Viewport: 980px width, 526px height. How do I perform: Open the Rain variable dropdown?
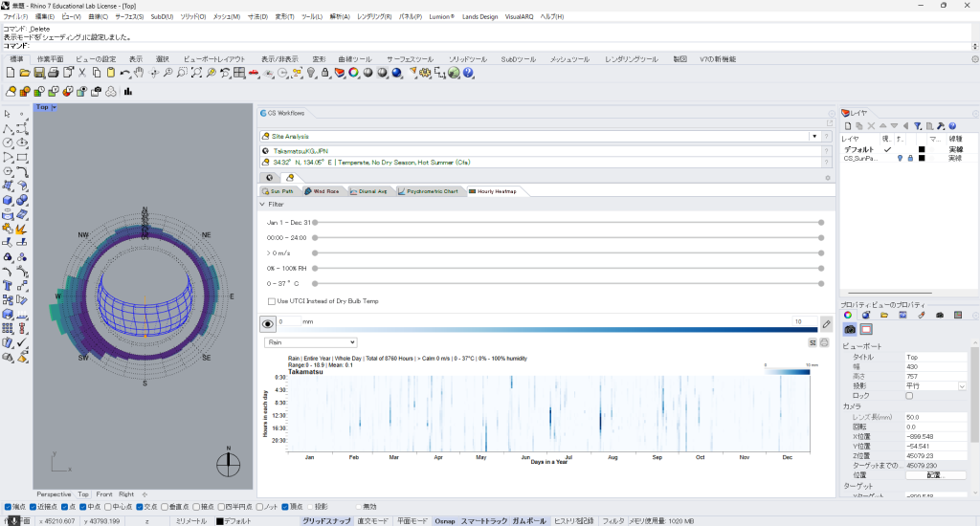tap(311, 341)
